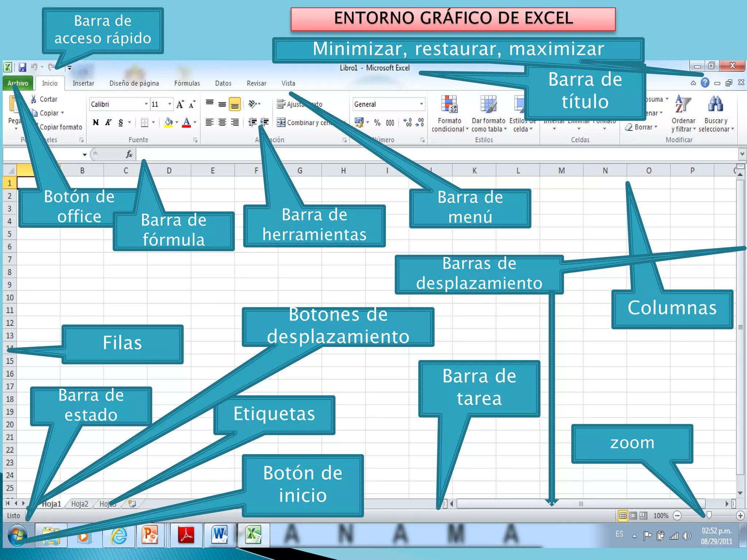747x560 pixels.
Task: Toggle italic (K) formatting
Action: [108, 122]
